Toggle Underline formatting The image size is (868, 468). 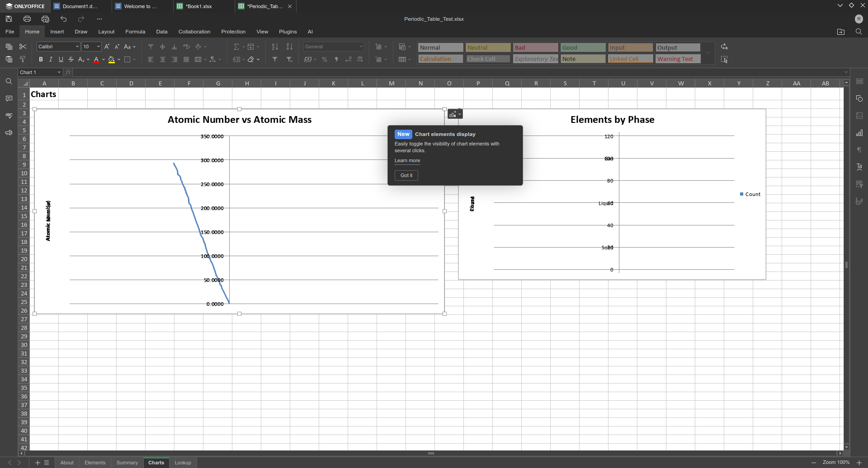(61, 60)
